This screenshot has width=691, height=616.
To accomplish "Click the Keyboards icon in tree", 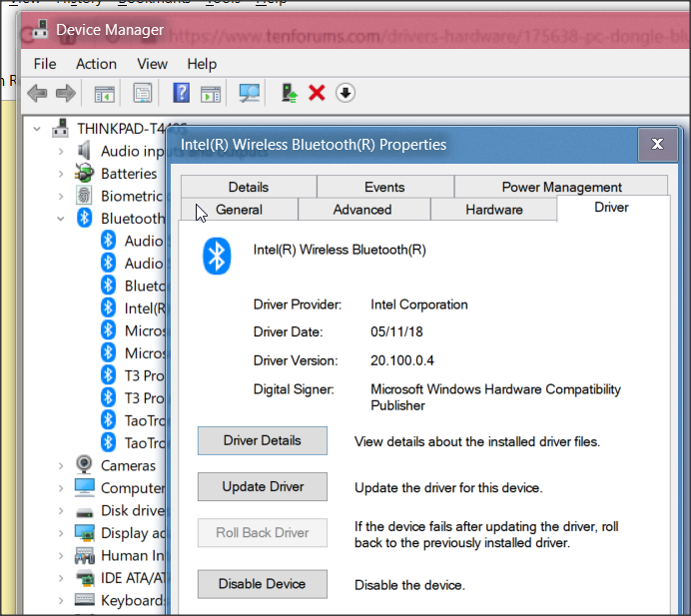I will pos(84,599).
